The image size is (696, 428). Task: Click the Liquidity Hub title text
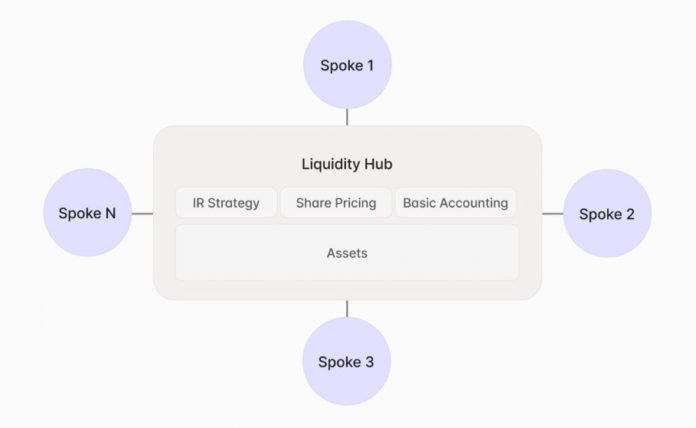pos(347,164)
